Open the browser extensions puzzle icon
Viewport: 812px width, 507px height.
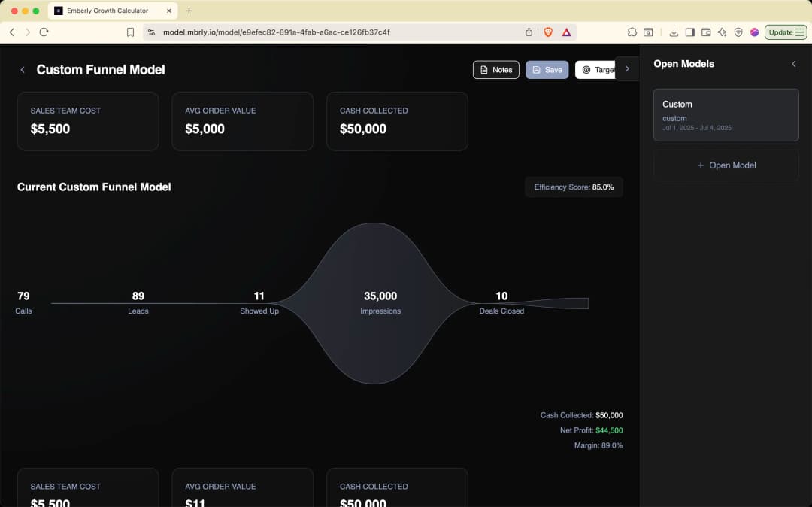[x=632, y=32]
